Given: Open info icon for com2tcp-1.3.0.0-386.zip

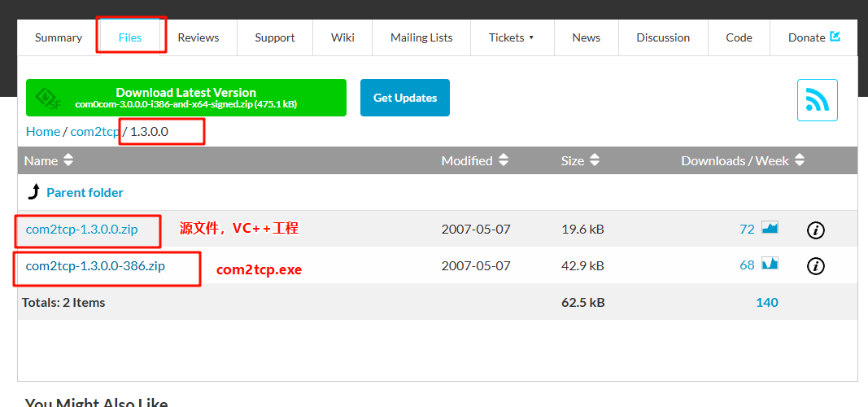Looking at the screenshot, I should [x=815, y=266].
